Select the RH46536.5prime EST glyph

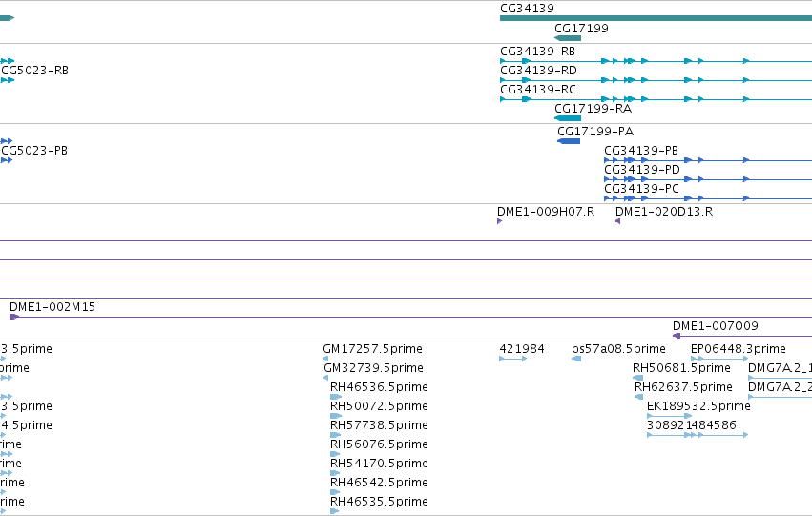[336, 397]
